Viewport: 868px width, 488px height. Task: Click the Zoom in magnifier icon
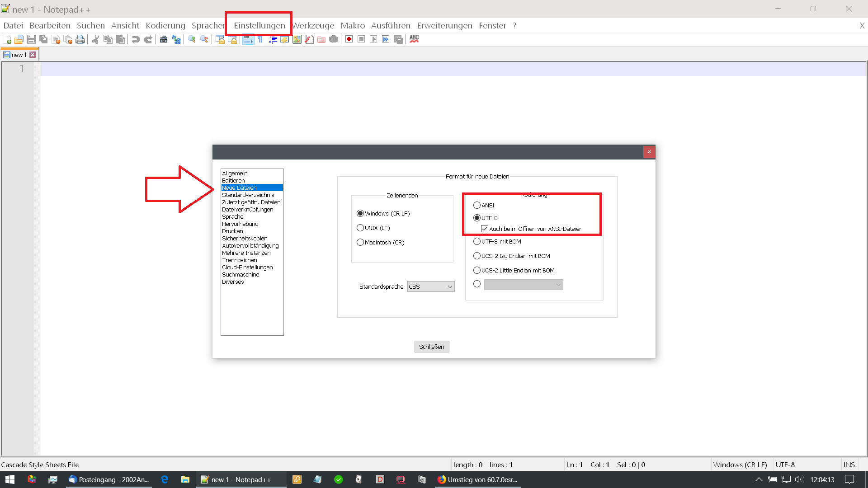tap(192, 39)
